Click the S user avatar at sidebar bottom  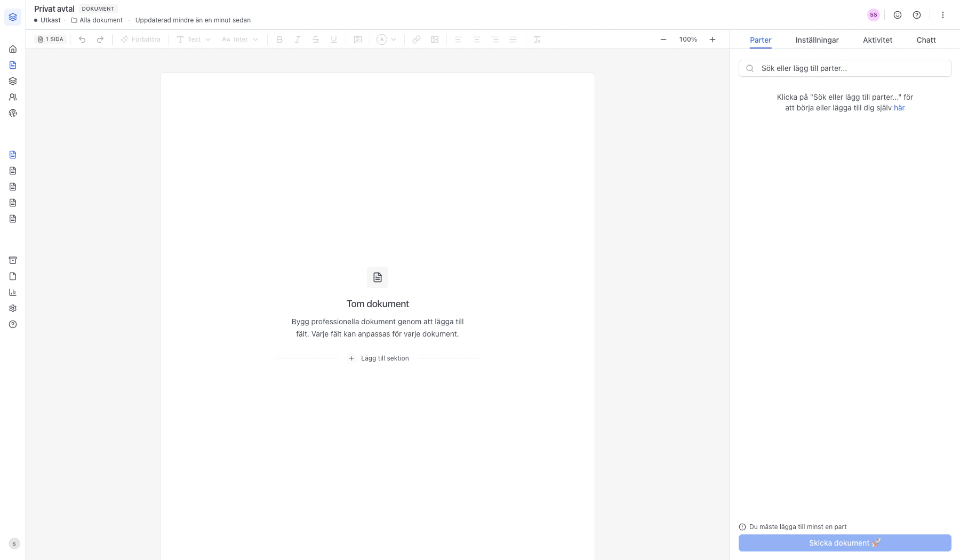[14, 544]
